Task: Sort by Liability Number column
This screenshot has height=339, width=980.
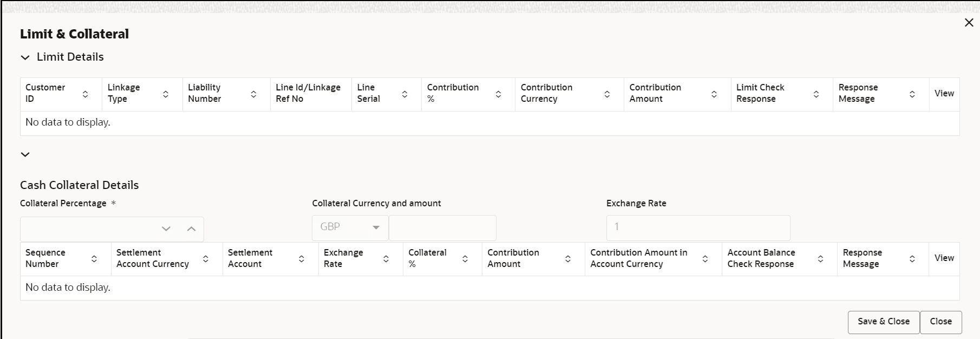Action: coord(253,94)
